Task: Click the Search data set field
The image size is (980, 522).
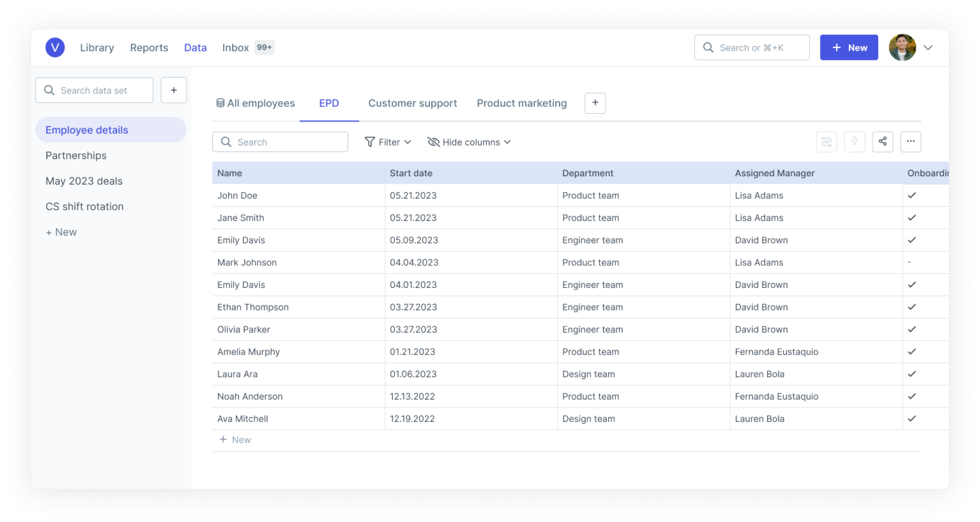Action: coord(94,90)
